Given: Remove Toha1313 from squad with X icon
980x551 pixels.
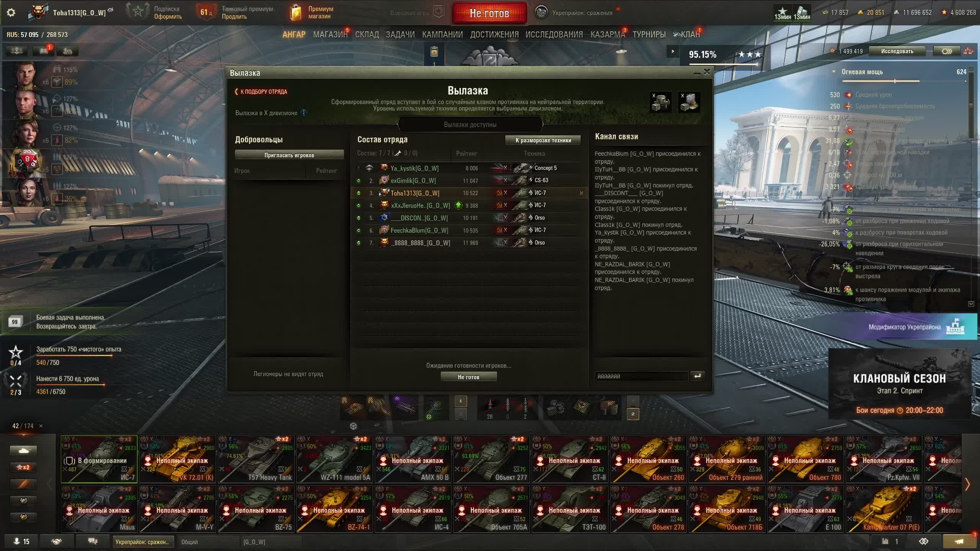Looking at the screenshot, I should (x=581, y=193).
